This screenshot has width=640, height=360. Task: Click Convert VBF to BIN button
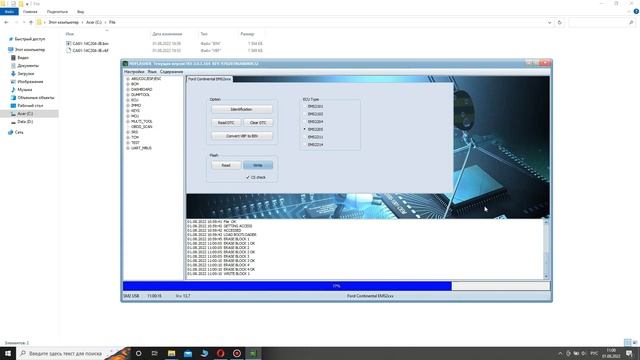pyautogui.click(x=242, y=136)
